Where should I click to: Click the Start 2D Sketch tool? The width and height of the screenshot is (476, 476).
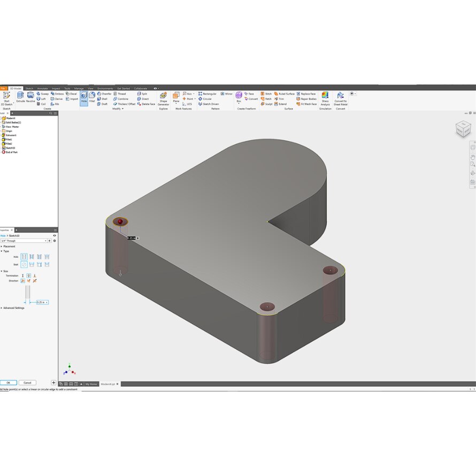[6, 99]
